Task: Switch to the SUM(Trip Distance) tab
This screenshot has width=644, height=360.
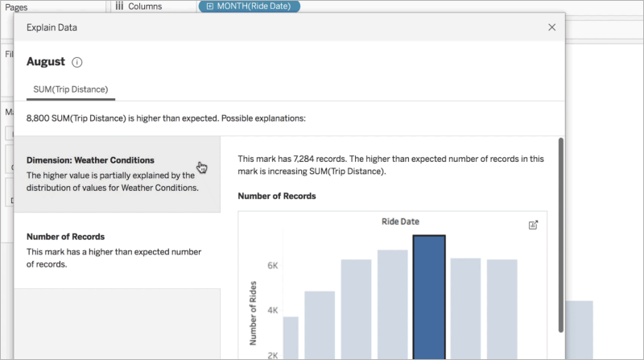Action: tap(71, 89)
